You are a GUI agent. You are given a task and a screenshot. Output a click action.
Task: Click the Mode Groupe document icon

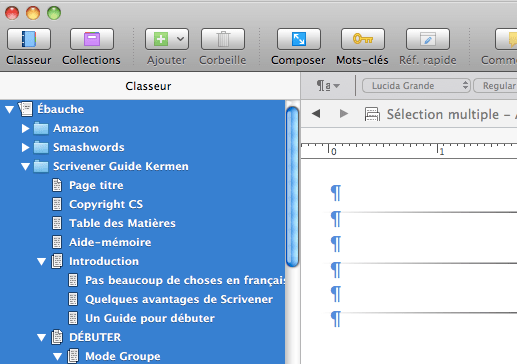[73, 356]
